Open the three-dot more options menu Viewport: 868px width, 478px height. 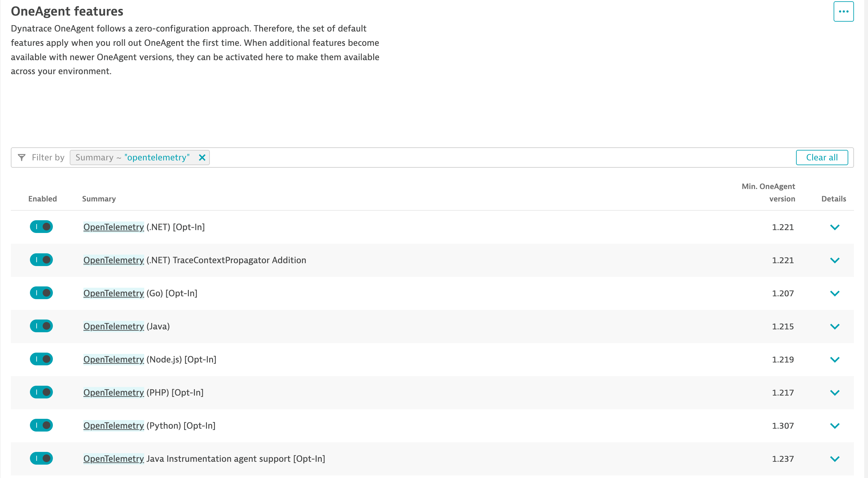tap(843, 11)
